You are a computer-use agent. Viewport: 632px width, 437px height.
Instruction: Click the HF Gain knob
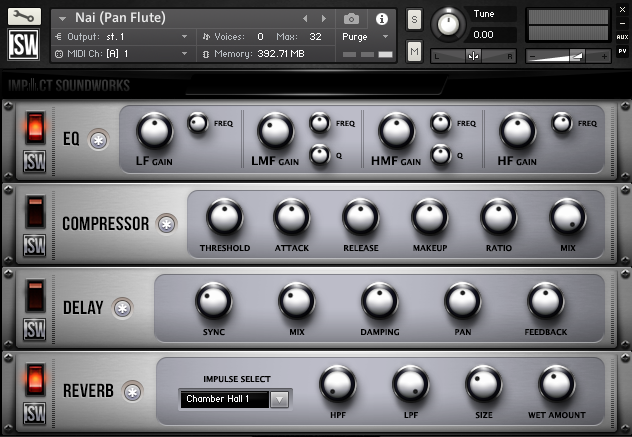point(518,131)
